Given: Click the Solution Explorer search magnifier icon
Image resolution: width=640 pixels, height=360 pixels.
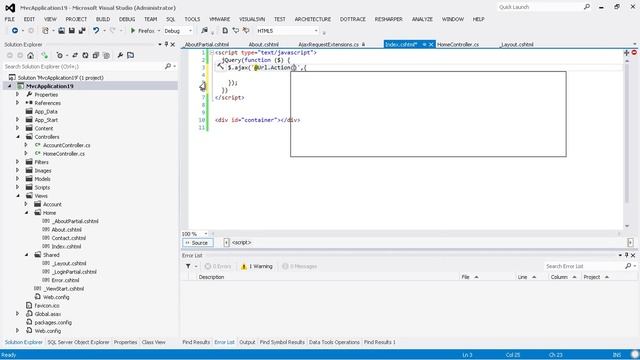Looking at the screenshot, I should tap(168, 66).
